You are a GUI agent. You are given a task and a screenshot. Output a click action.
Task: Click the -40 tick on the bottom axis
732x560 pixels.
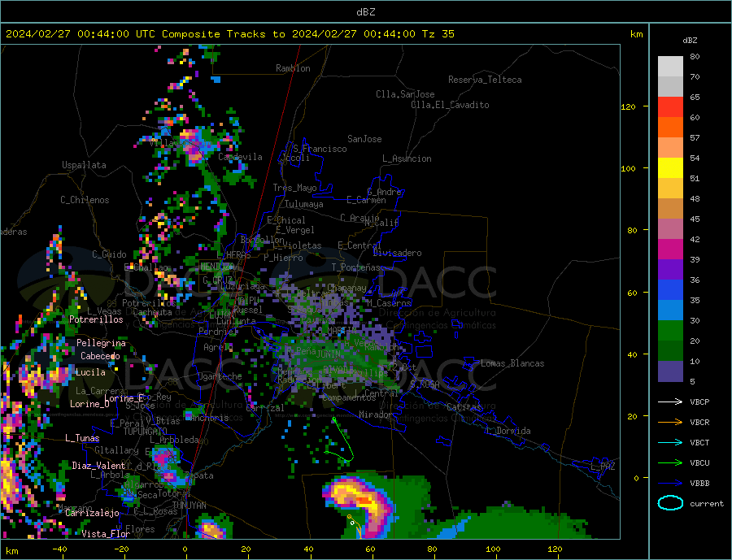[x=59, y=549]
